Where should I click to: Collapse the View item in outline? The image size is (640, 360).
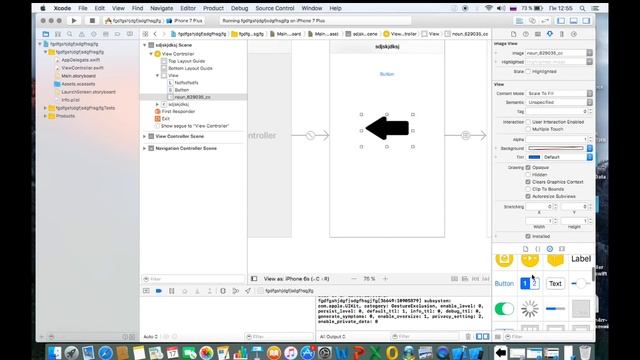(158, 76)
